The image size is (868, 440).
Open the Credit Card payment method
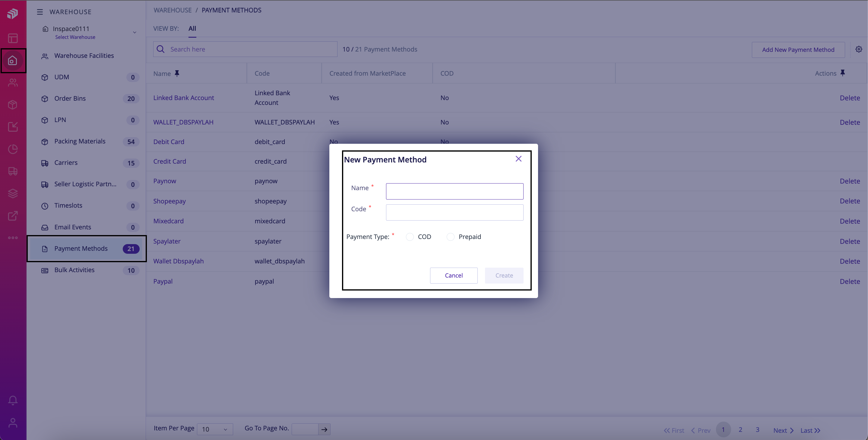coord(169,161)
